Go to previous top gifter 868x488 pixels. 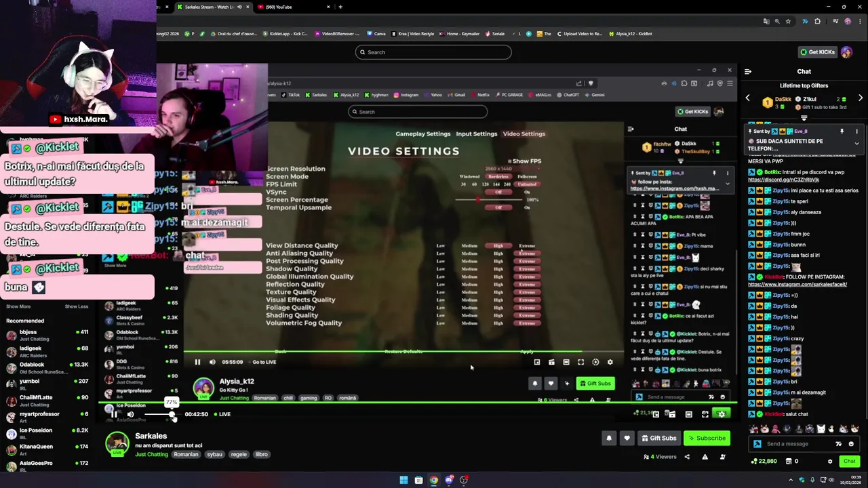(747, 98)
